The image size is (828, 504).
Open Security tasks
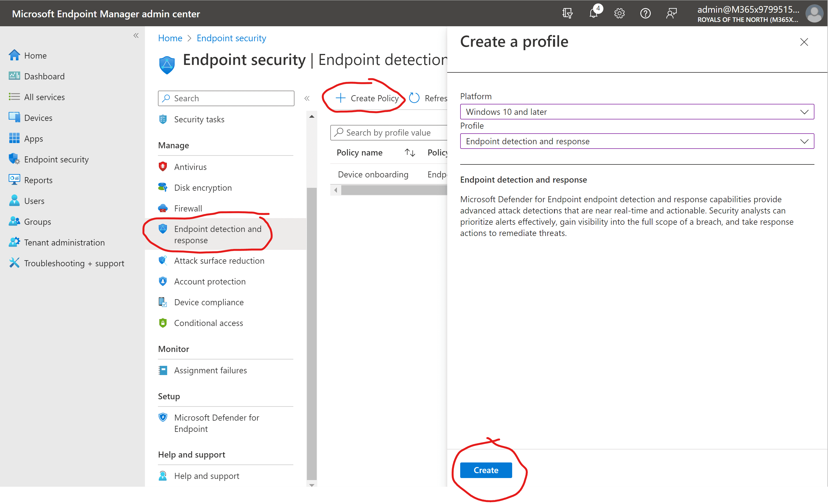click(199, 119)
